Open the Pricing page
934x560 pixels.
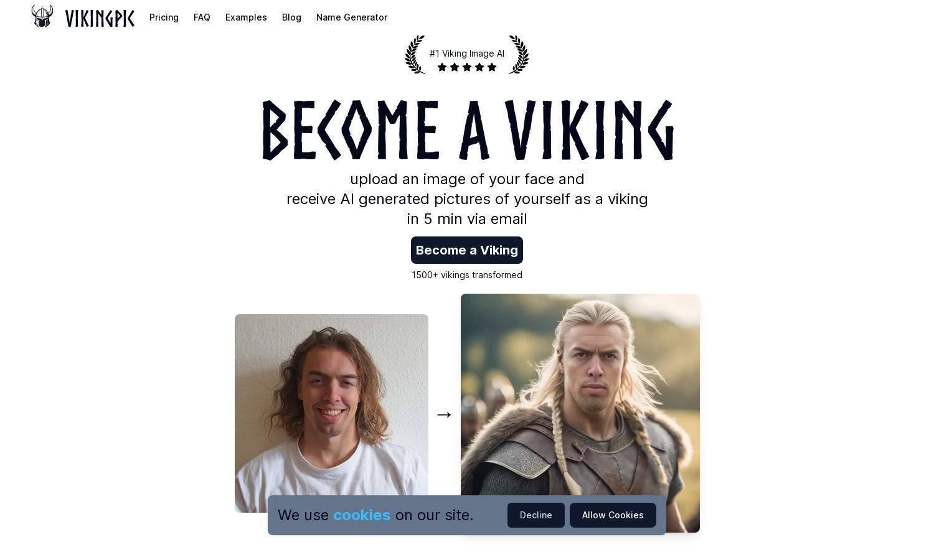click(x=164, y=17)
